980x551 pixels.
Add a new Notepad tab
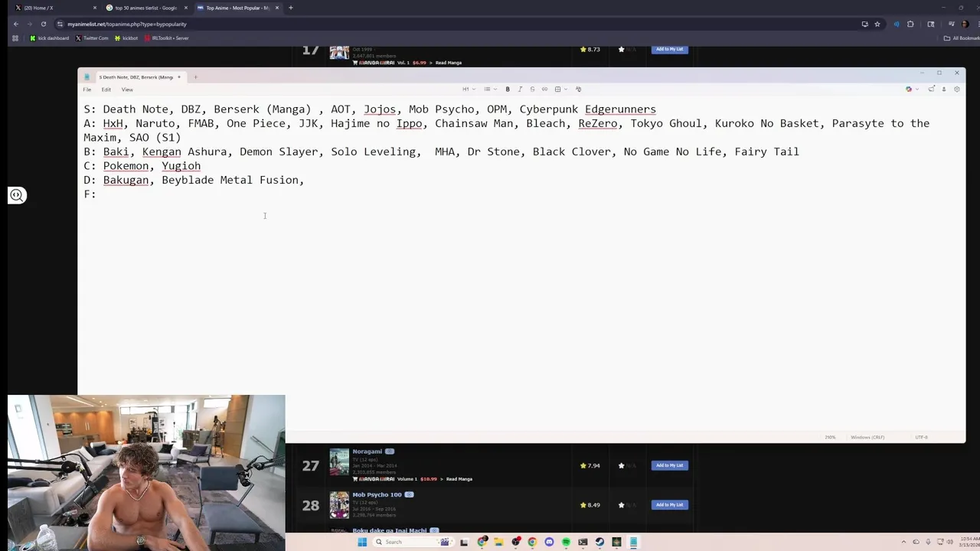point(195,77)
